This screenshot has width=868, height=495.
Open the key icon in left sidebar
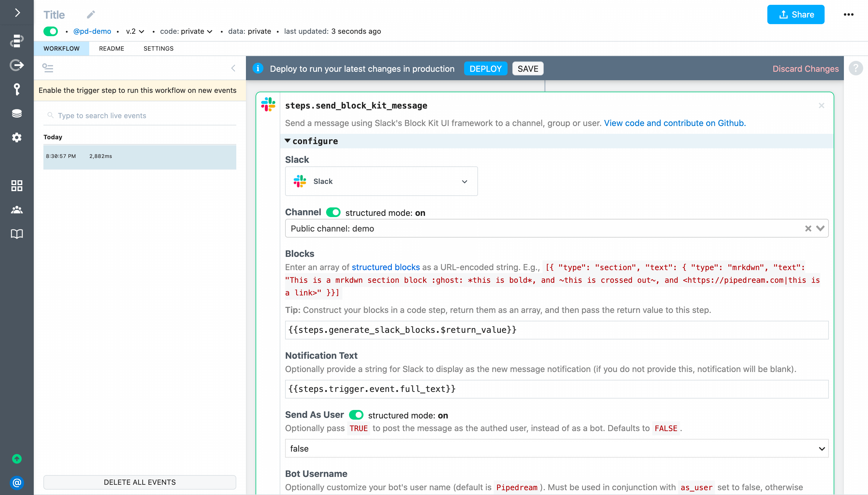click(17, 89)
